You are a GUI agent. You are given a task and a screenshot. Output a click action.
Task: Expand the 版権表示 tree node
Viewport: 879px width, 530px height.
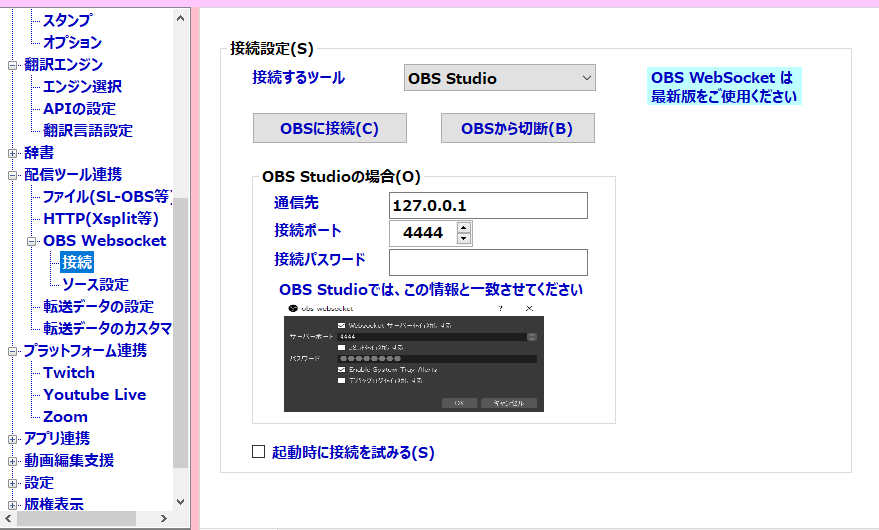coord(12,505)
